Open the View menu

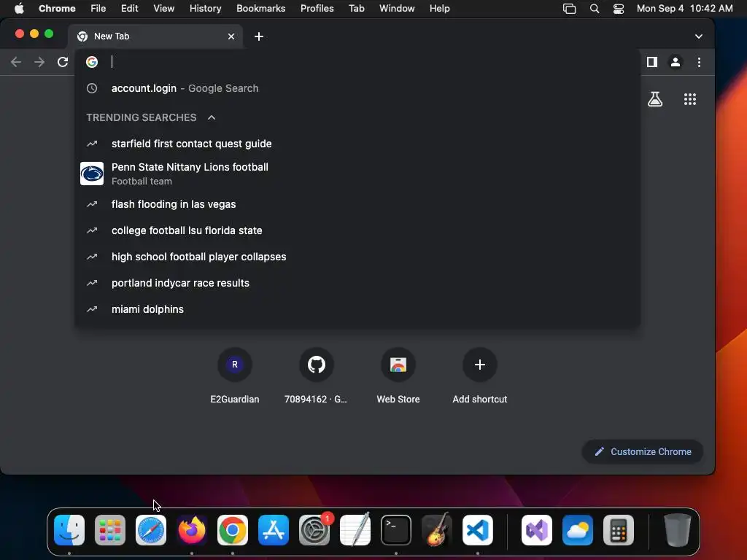164,8
